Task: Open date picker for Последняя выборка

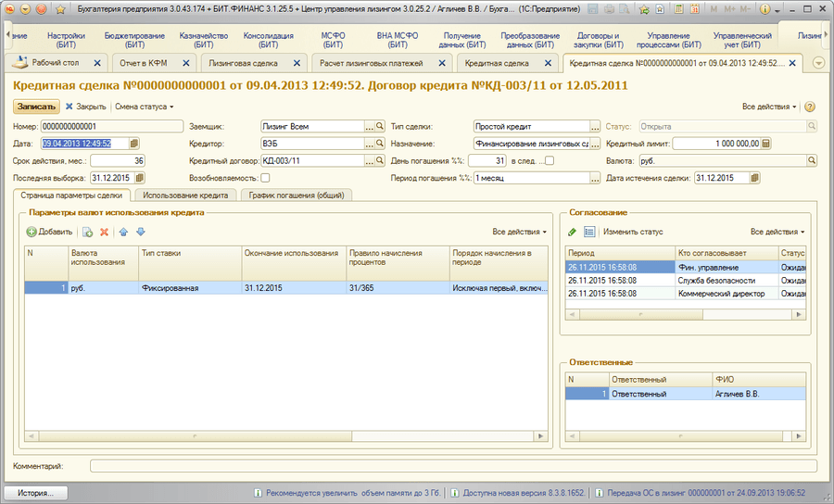Action: coord(140,178)
